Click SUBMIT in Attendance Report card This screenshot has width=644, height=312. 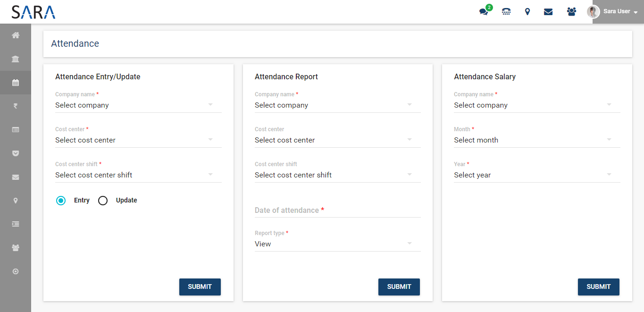399,287
